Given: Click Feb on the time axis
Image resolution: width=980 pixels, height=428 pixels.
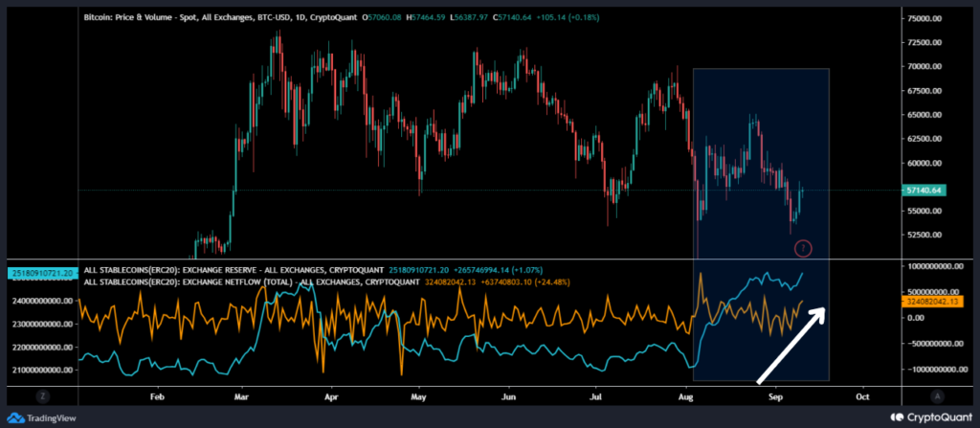Looking at the screenshot, I should coord(157,396).
